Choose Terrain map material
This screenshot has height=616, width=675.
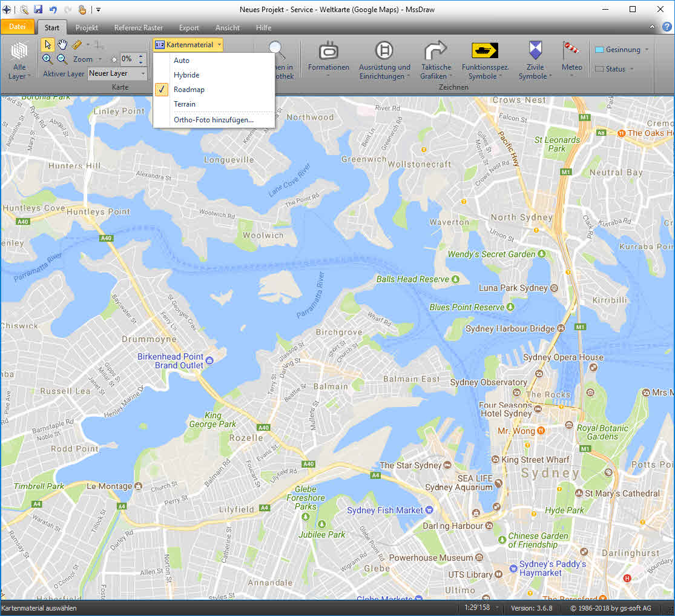coord(214,104)
